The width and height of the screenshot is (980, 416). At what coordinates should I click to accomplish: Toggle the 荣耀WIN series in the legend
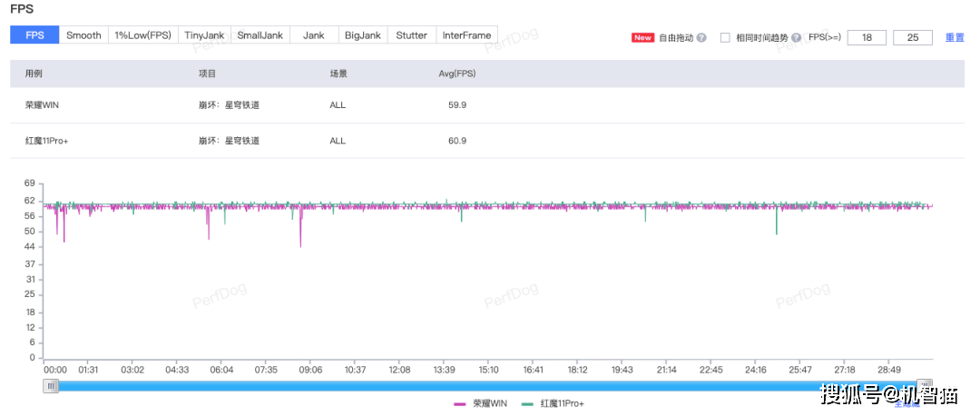coord(480,402)
